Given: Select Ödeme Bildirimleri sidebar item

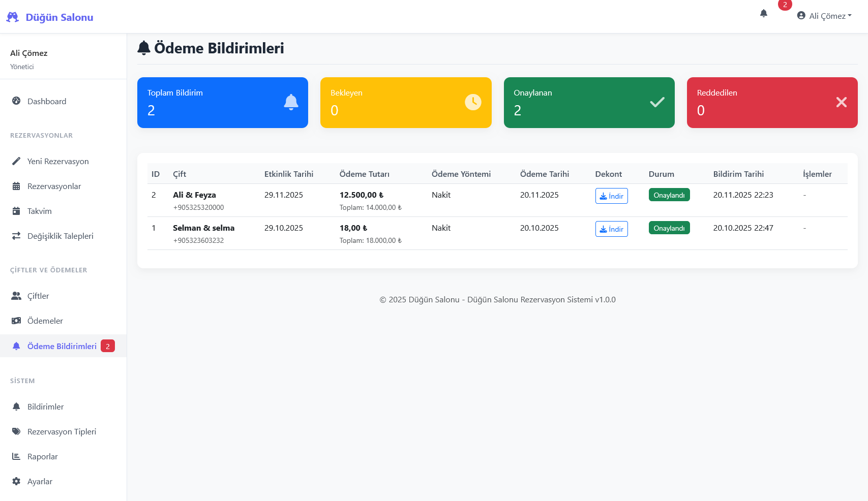Looking at the screenshot, I should coord(62,346).
